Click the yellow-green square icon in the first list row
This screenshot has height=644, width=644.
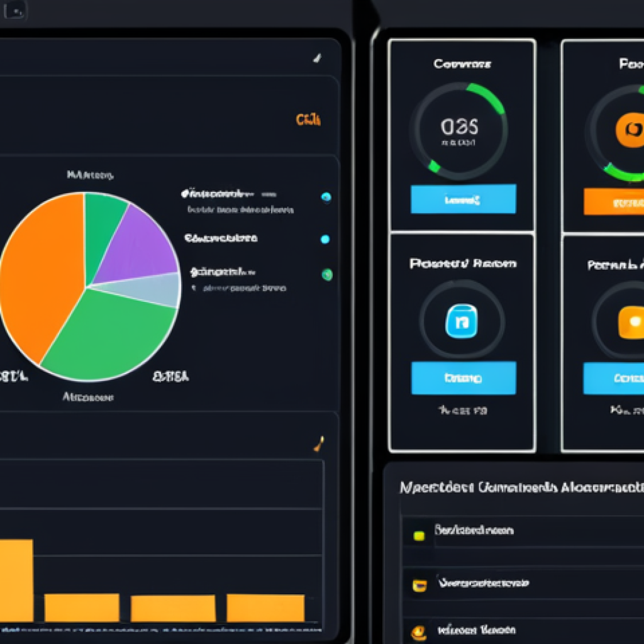point(419,536)
